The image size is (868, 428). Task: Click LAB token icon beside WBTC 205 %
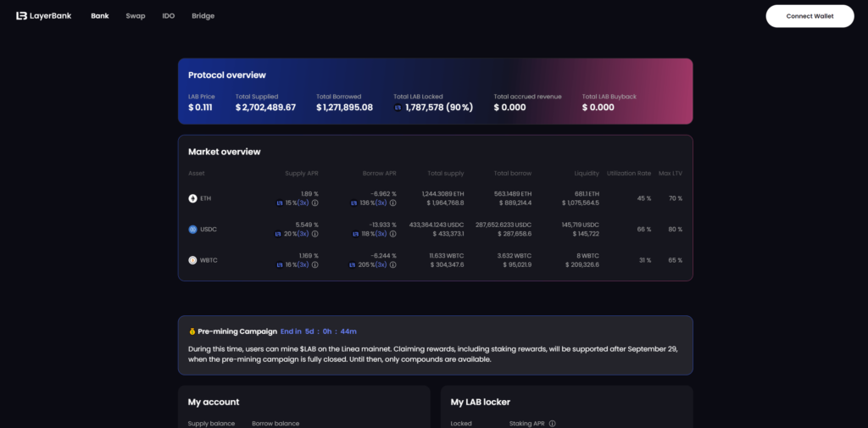pos(352,265)
